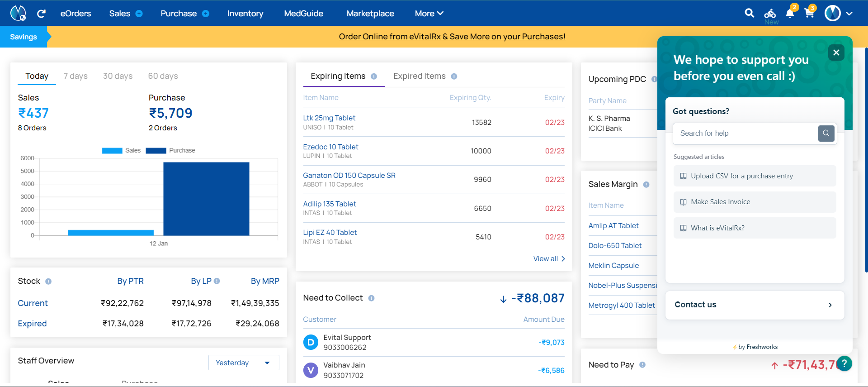Click info icon beside Stock
This screenshot has height=387, width=868.
coord(48,282)
